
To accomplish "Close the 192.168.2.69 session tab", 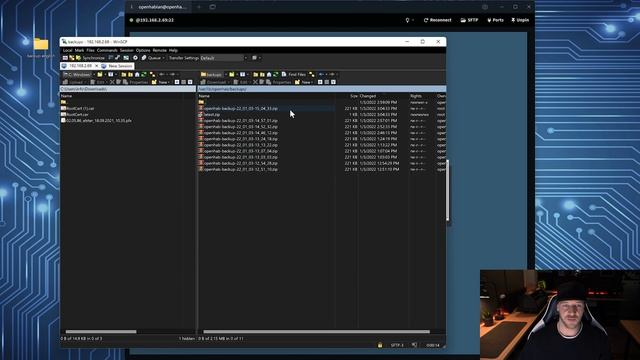I will [97, 66].
